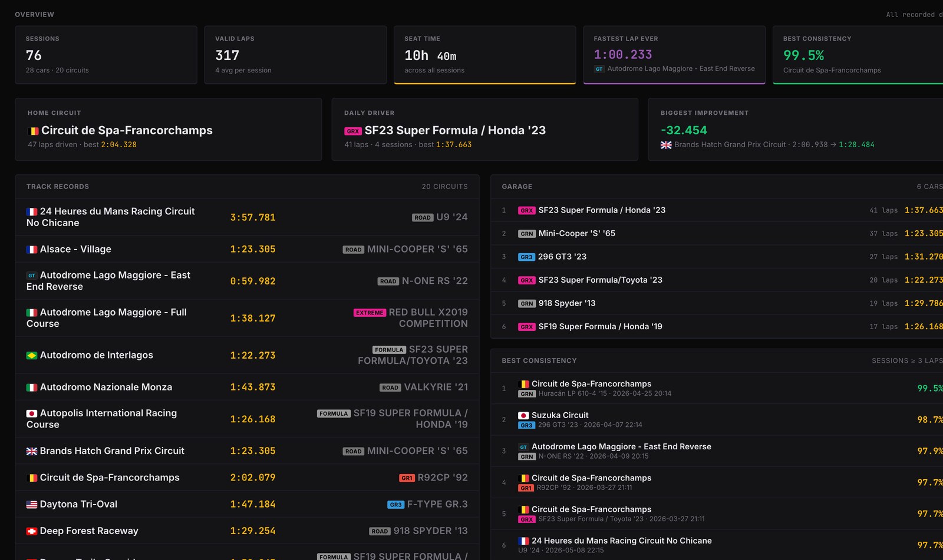Click the best consistency value 99.5% in Overview

coord(803,55)
